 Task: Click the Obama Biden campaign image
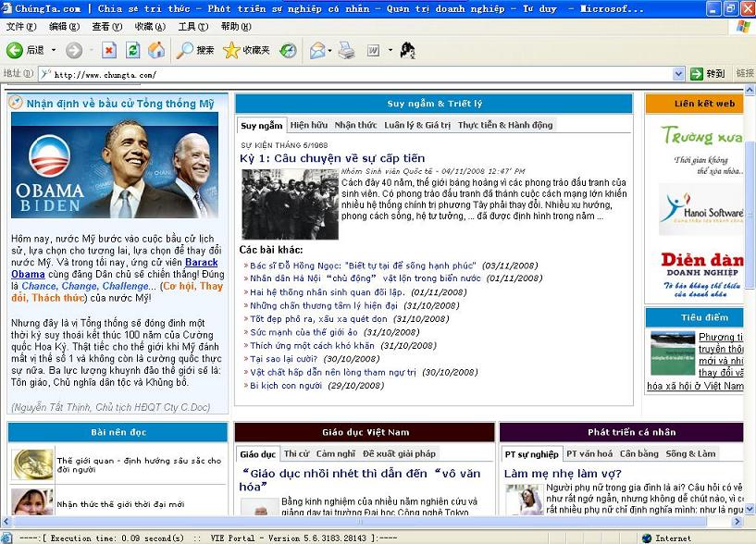[x=115, y=165]
